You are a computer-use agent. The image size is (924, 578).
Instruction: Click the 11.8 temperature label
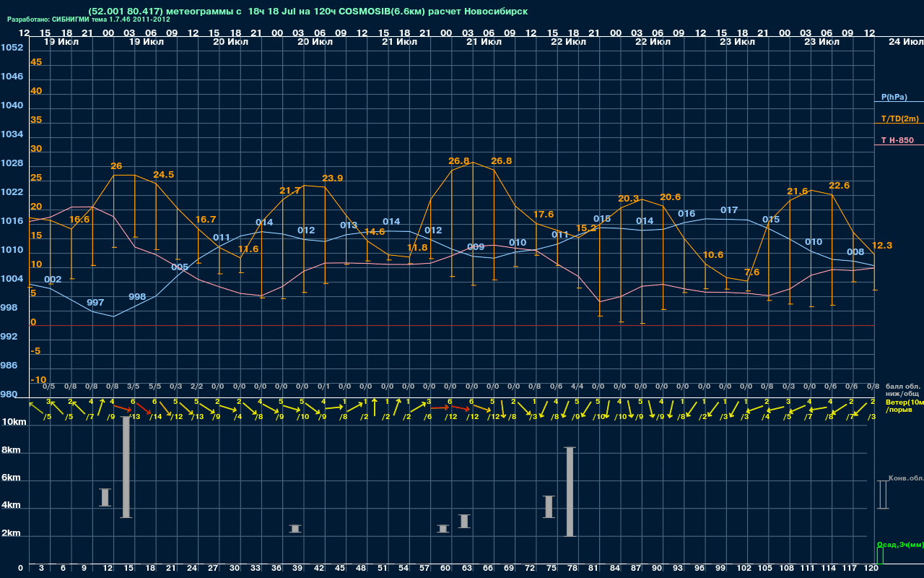click(x=417, y=248)
